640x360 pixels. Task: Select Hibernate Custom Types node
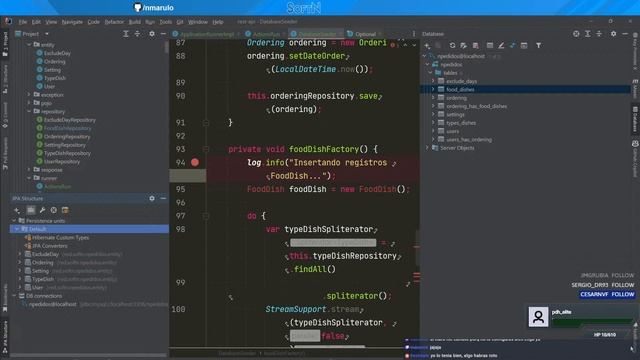tap(57, 238)
